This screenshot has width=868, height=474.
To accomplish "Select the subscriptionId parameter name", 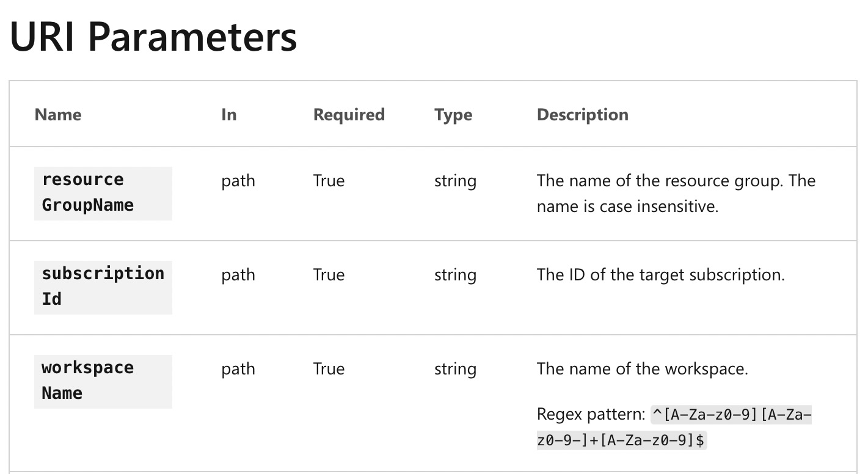I will click(x=103, y=286).
